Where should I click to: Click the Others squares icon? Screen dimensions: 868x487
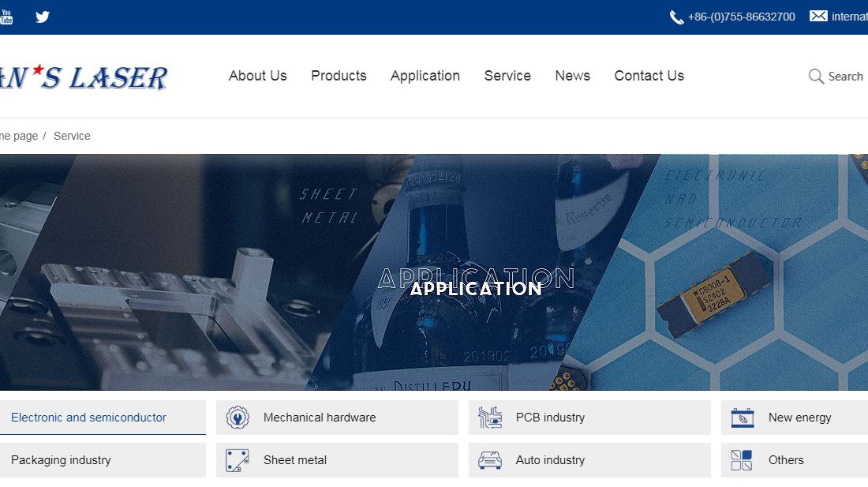click(742, 460)
